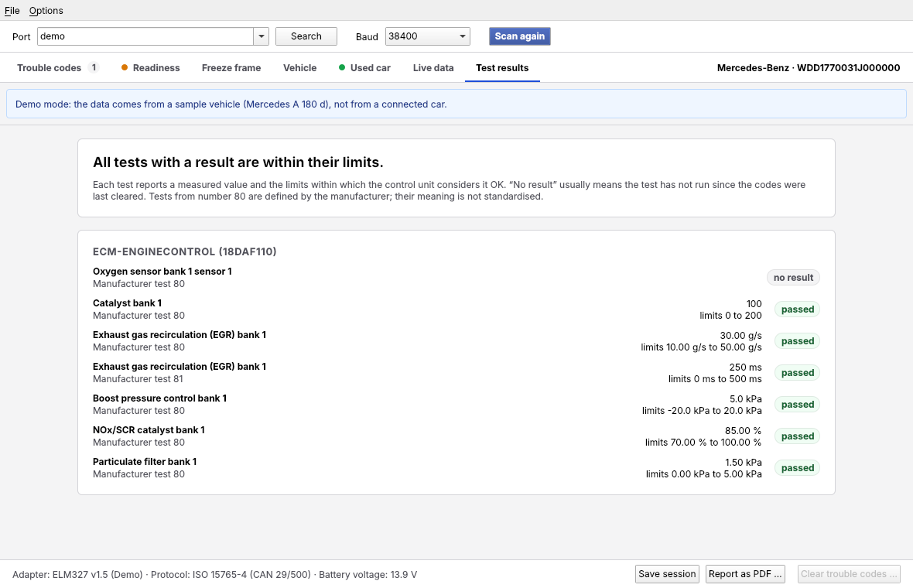Click the ECM-ENGINECONTROL (18DAF110) header
This screenshot has height=588, width=913.
tap(185, 251)
